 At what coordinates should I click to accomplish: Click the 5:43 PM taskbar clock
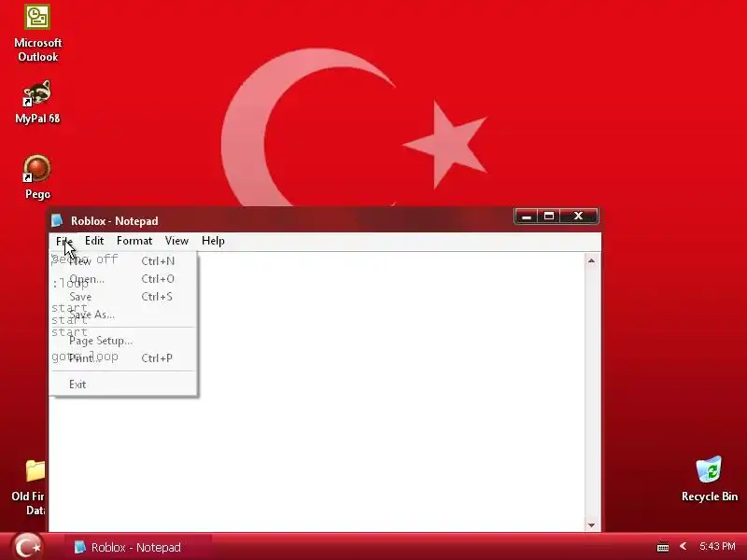717,546
